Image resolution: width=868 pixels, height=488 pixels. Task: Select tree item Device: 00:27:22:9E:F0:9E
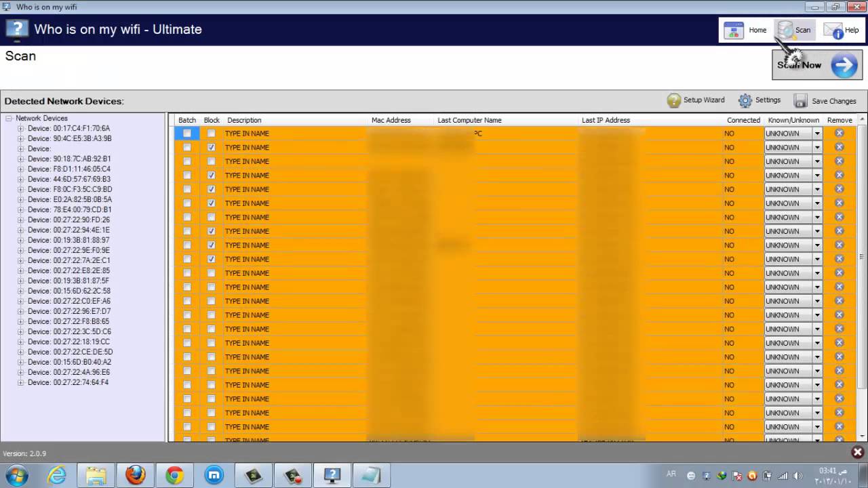tap(68, 250)
